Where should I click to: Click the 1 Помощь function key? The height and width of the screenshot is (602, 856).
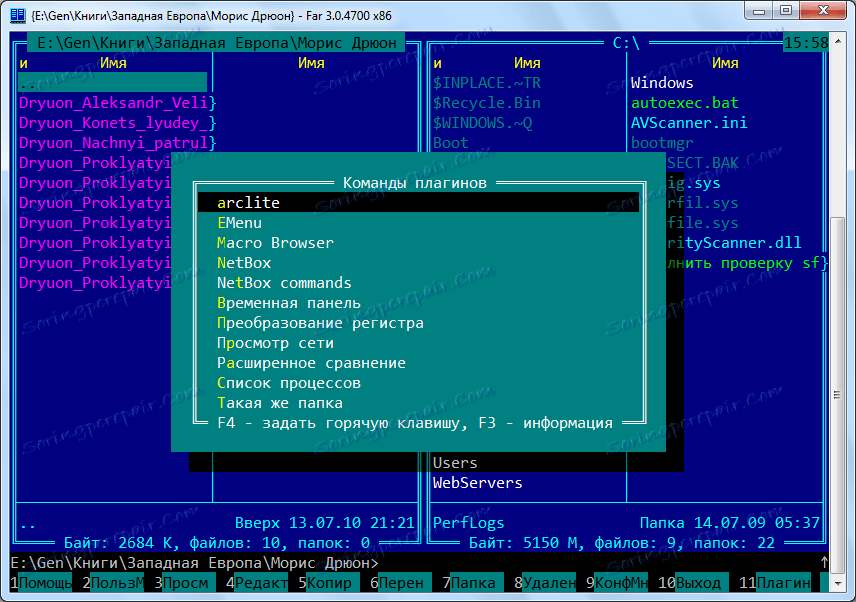point(41,583)
